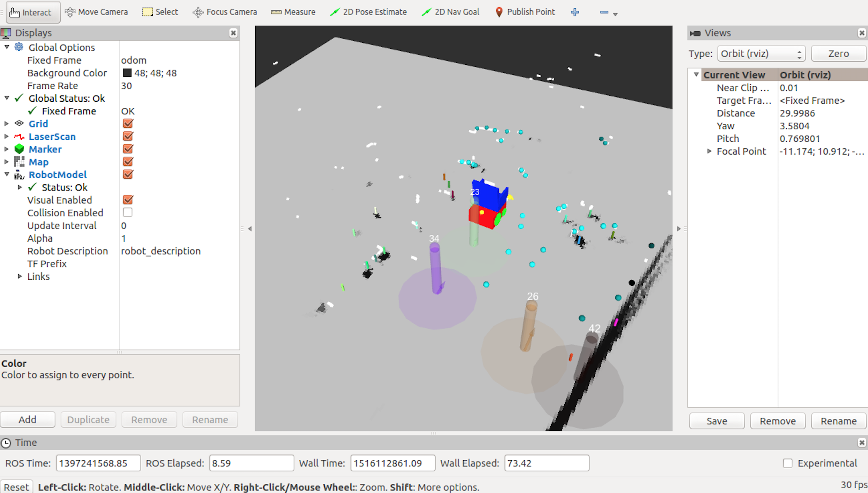This screenshot has width=868, height=493.
Task: Click the Wall Time field
Action: click(393, 463)
